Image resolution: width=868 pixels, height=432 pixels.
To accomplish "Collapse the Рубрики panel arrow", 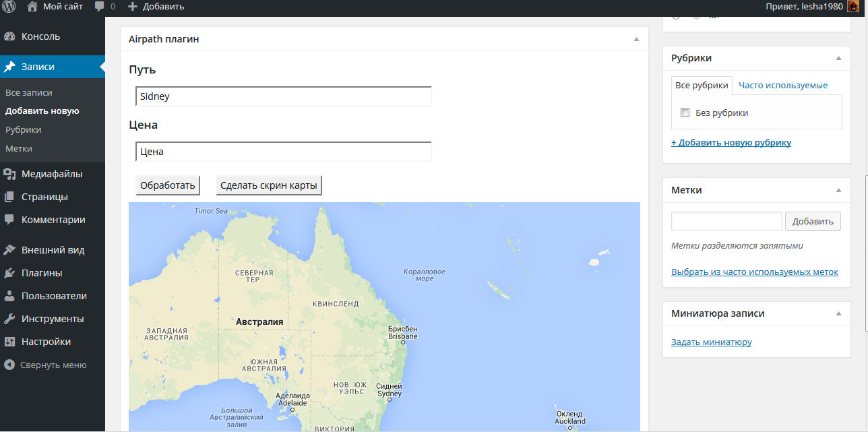I will click(838, 58).
